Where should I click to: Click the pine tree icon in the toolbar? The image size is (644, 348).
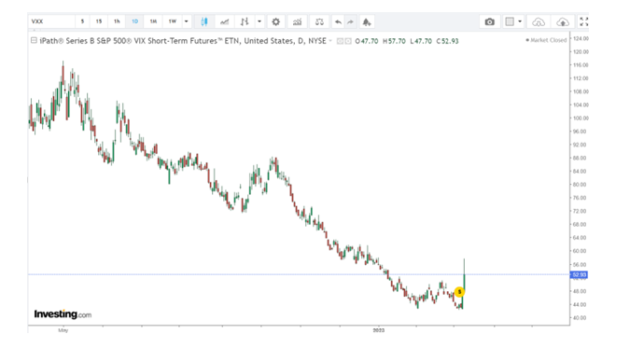point(367,21)
